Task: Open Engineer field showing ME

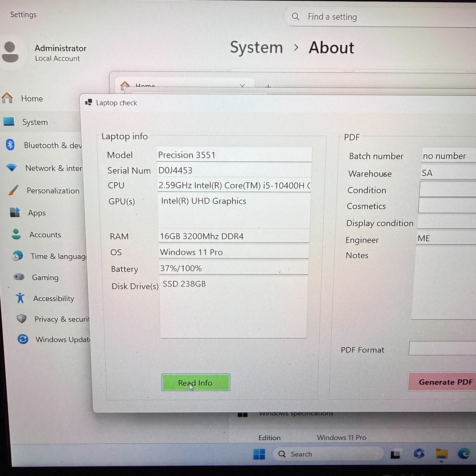Action: tap(446, 238)
